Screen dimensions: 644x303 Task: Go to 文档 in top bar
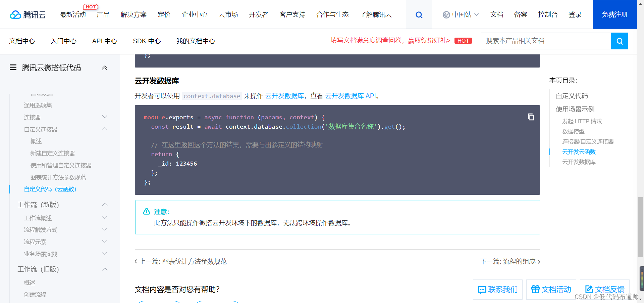pos(497,15)
